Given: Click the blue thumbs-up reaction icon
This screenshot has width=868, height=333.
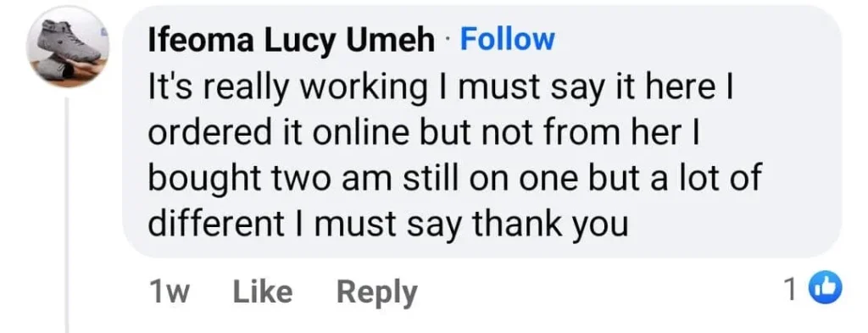Looking at the screenshot, I should (x=826, y=289).
